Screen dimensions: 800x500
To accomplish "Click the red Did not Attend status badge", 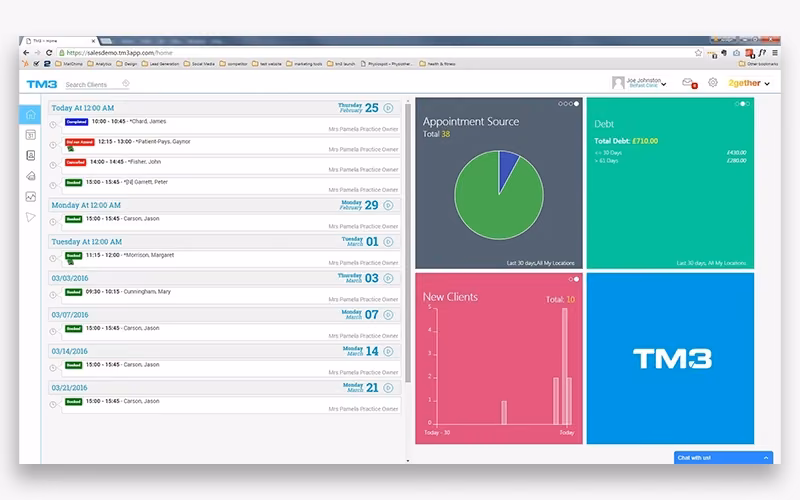I will pos(80,142).
